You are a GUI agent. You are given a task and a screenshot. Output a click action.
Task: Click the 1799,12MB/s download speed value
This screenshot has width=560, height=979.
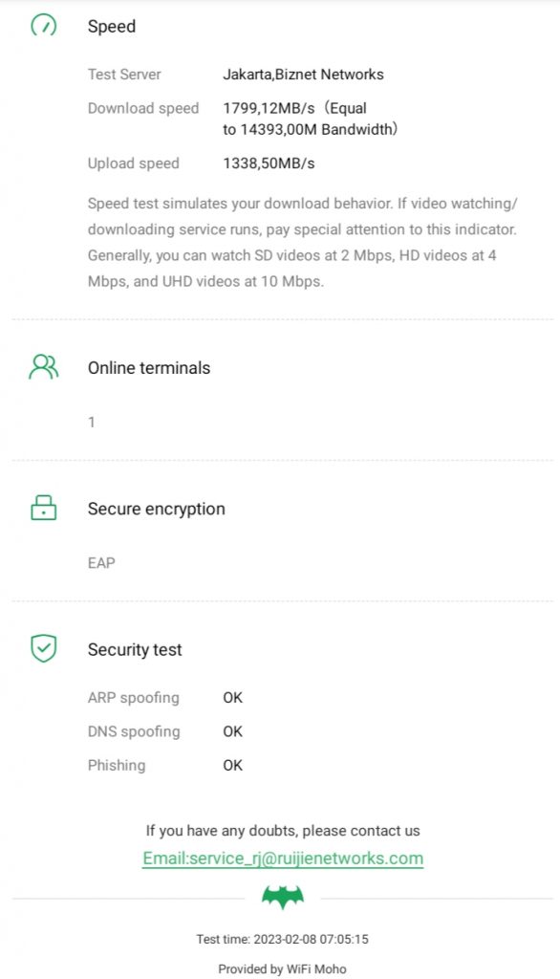[269, 108]
